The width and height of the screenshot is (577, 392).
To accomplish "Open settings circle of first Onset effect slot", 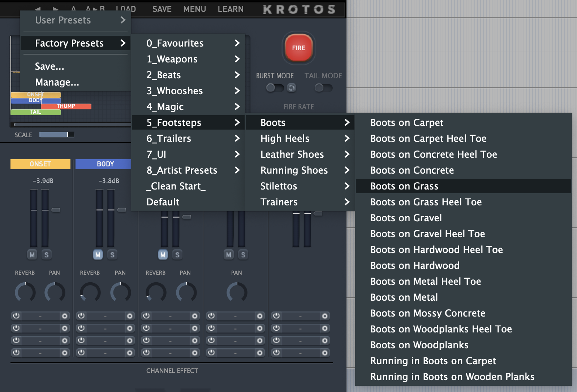I will click(x=65, y=316).
